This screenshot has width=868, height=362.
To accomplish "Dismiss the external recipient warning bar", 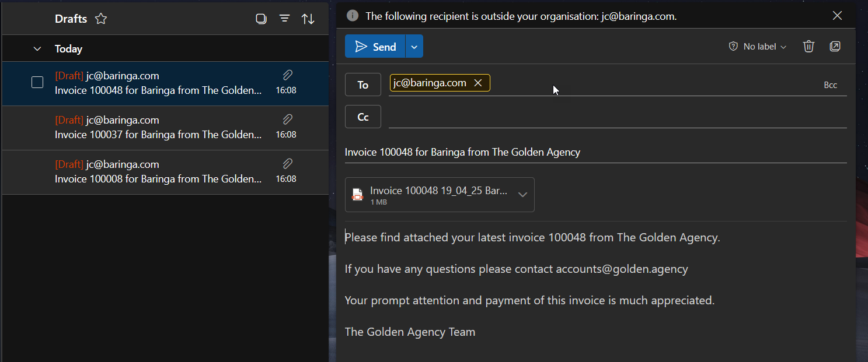I will pos(837,16).
